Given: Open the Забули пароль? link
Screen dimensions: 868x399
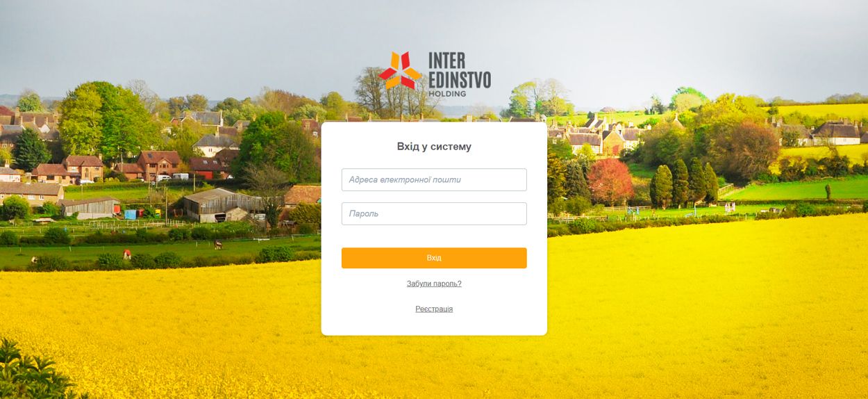Looking at the screenshot, I should (x=434, y=284).
